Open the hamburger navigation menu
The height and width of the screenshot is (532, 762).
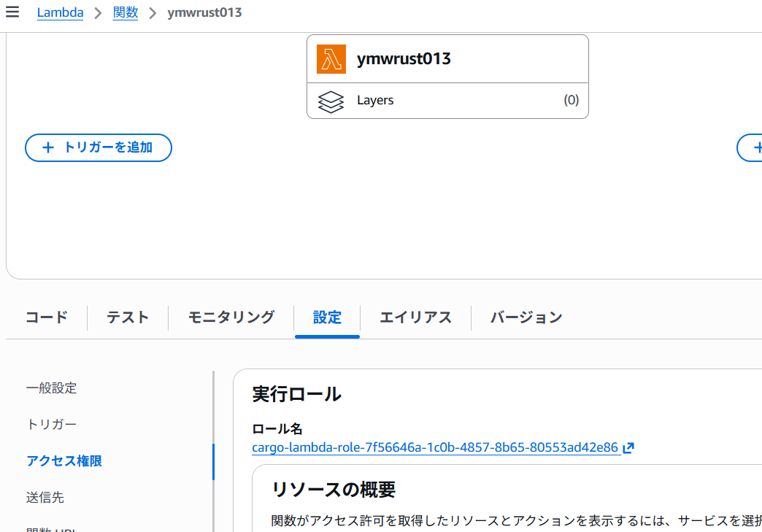click(12, 12)
